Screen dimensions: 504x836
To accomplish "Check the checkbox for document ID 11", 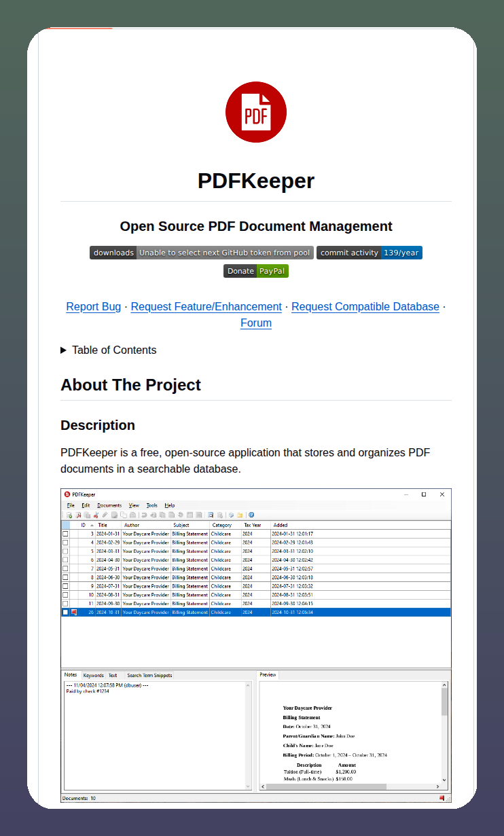I will [x=66, y=604].
